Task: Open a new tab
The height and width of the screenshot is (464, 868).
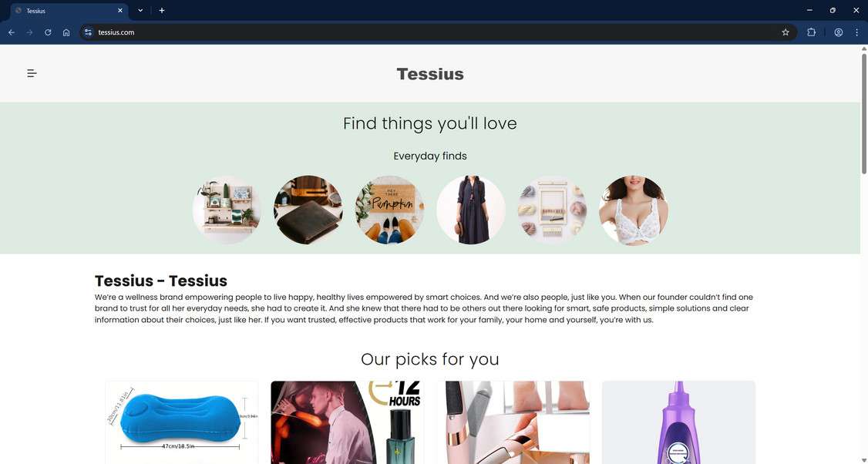Action: (x=162, y=11)
